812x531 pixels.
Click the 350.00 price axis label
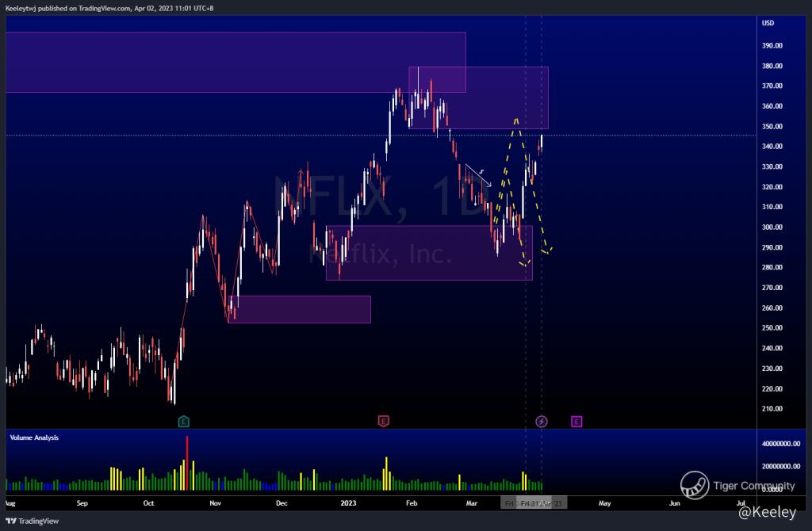click(x=772, y=126)
